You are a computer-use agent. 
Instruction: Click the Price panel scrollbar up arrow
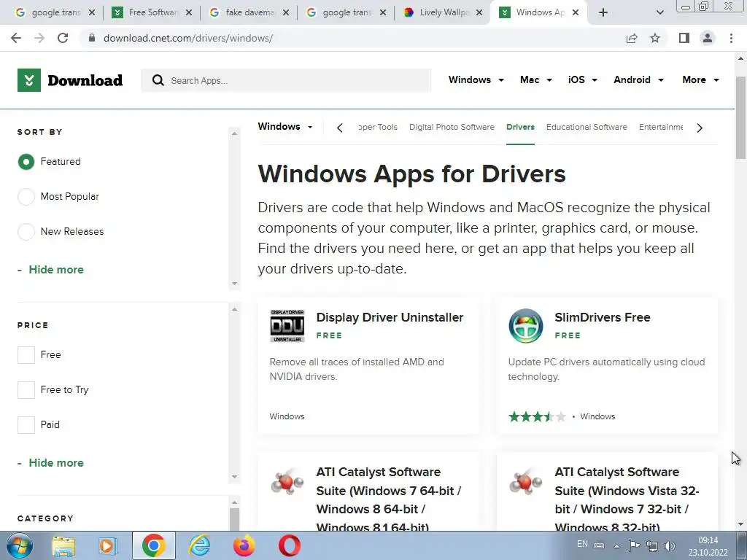click(x=234, y=309)
